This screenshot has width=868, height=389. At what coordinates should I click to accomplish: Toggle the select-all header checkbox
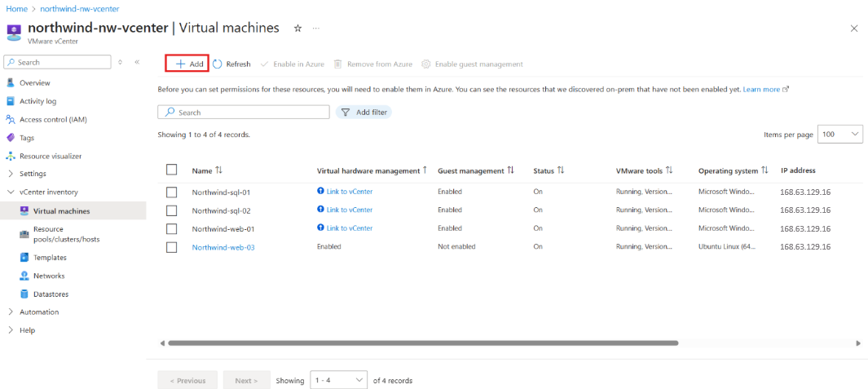click(172, 170)
